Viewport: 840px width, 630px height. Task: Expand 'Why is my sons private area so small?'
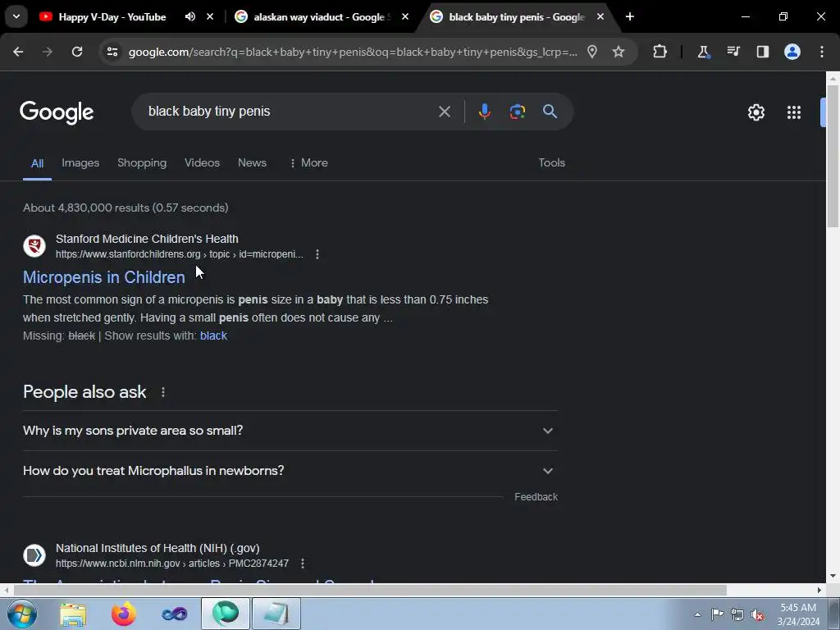tap(290, 431)
